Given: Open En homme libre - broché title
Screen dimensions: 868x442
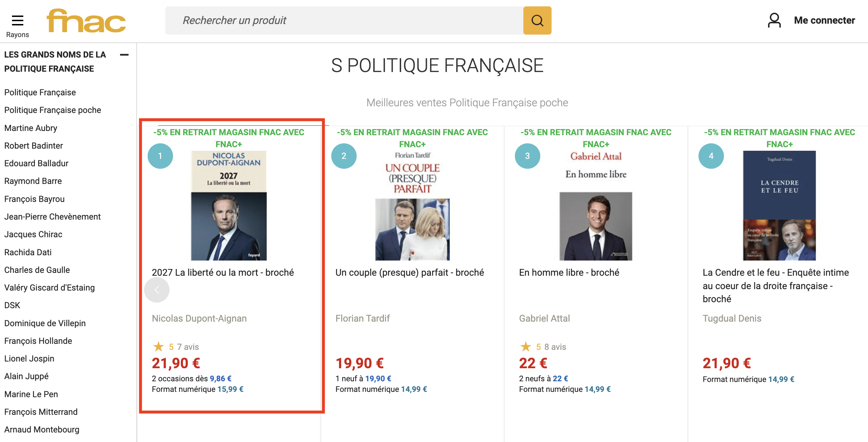Looking at the screenshot, I should (569, 273).
